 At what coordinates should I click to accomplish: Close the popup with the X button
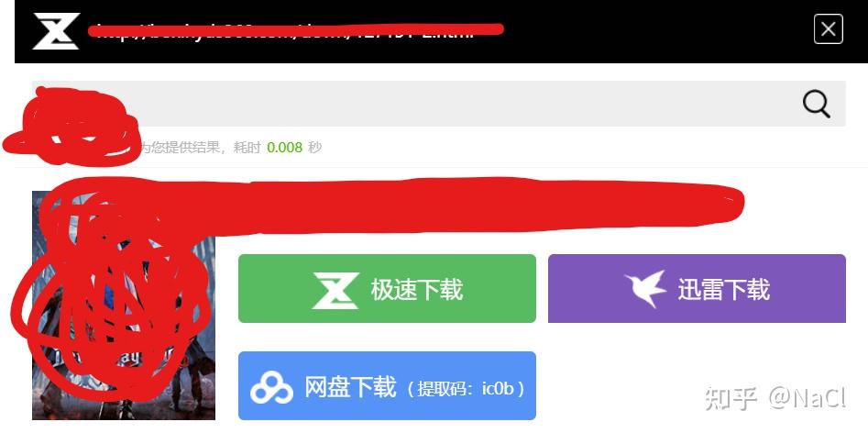click(x=829, y=28)
